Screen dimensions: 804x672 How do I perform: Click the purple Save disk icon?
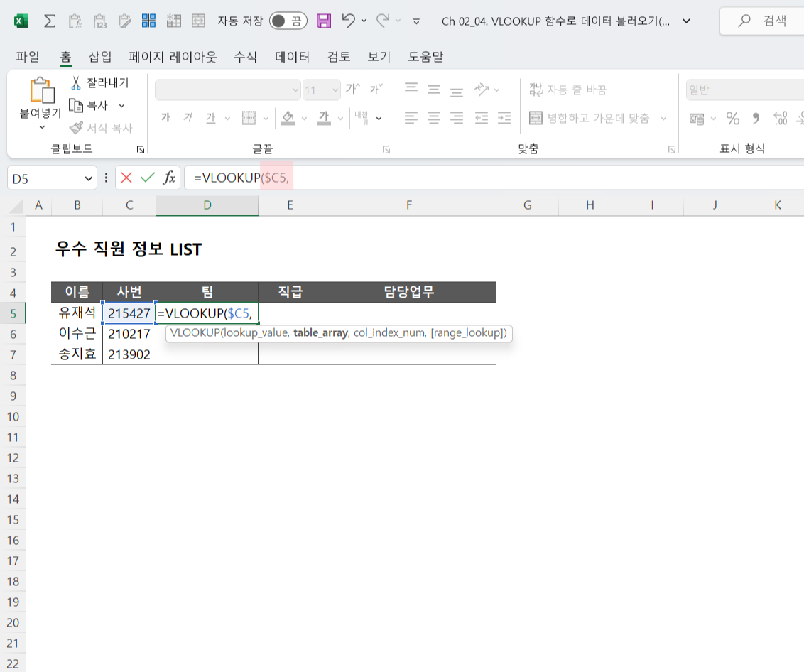pos(324,21)
